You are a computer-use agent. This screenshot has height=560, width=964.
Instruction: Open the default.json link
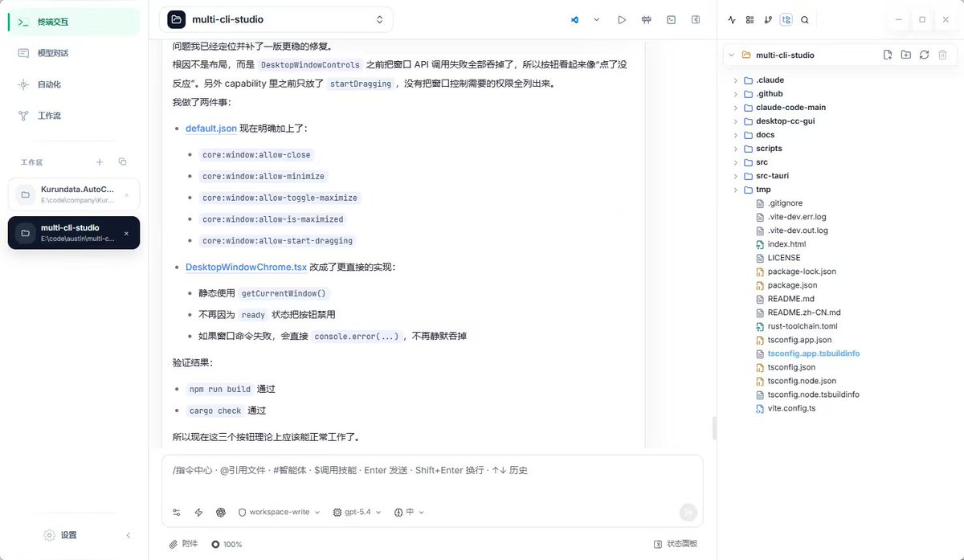[211, 129]
